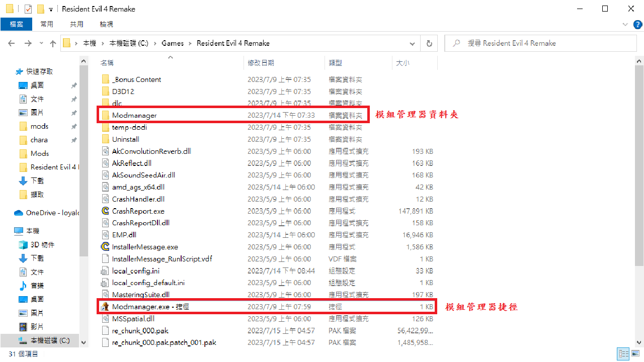The width and height of the screenshot is (644, 362).
Task: Open the Modmanager folder
Action: [x=134, y=115]
